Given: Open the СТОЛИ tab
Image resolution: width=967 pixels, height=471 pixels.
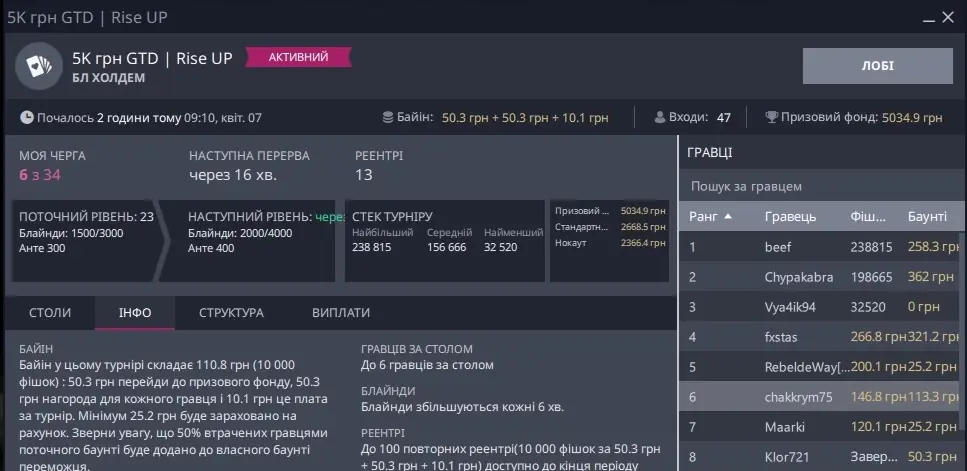Looking at the screenshot, I should point(49,313).
